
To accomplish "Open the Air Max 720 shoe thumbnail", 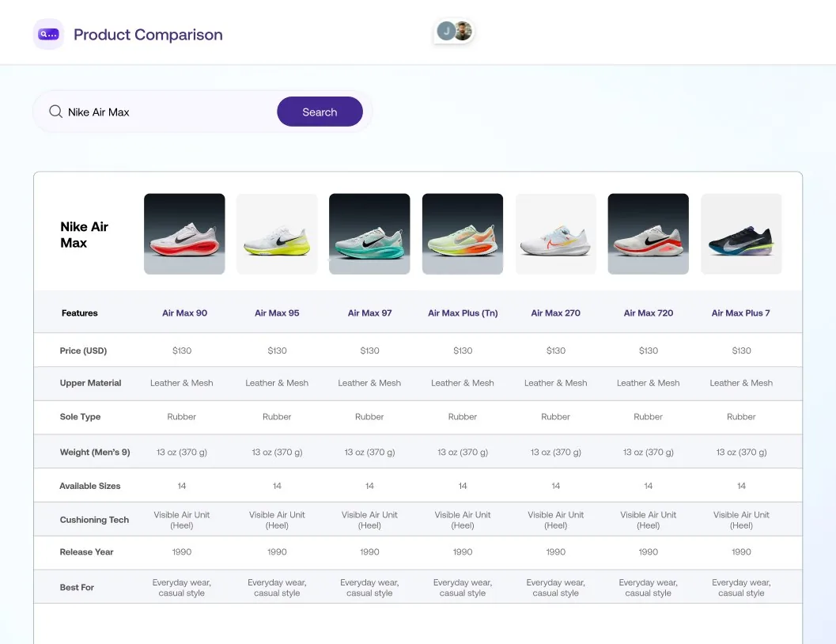I will (x=649, y=234).
